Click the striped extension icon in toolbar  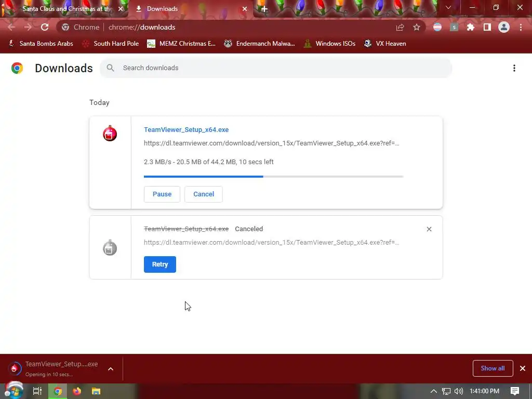(x=437, y=27)
